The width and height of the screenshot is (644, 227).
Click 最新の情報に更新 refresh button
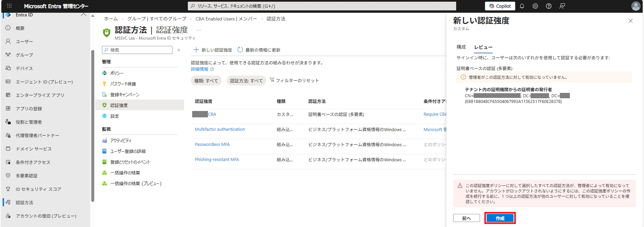(x=259, y=50)
